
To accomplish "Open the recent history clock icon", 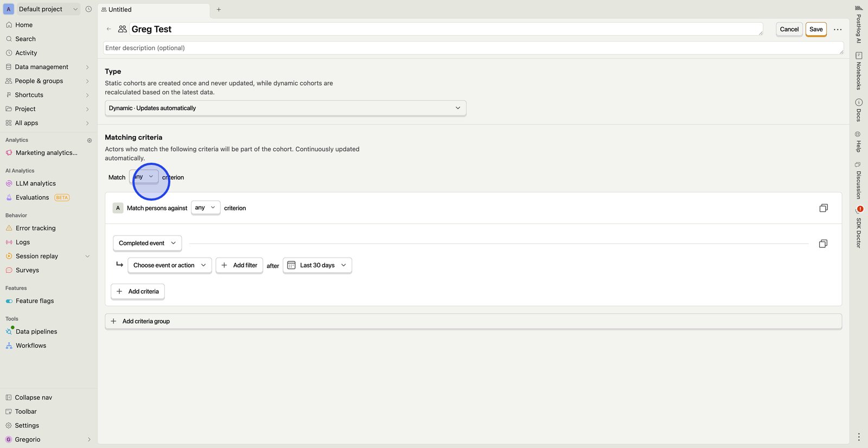I will point(88,9).
